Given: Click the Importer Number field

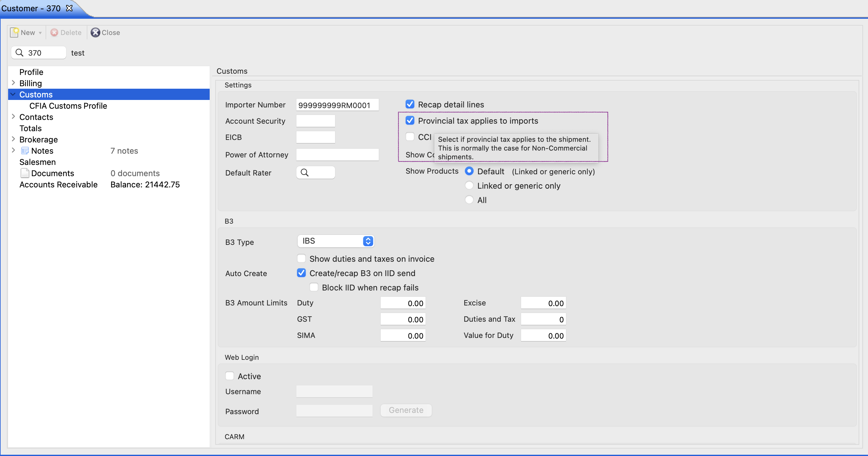Looking at the screenshot, I should pyautogui.click(x=337, y=105).
